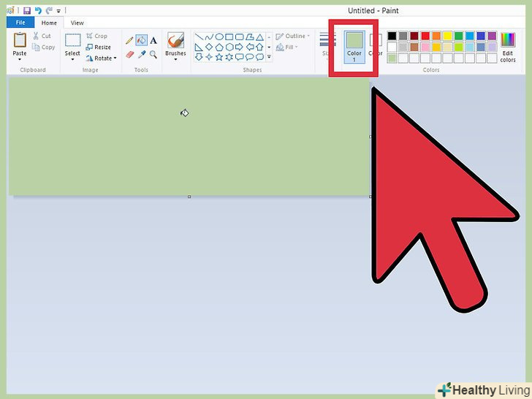Select the Text tool

coord(153,40)
